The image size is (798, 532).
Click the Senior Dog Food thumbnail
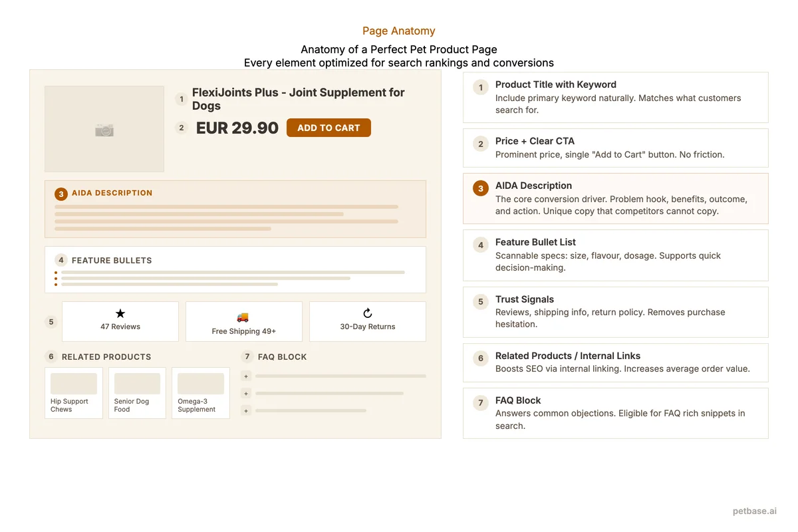(137, 392)
